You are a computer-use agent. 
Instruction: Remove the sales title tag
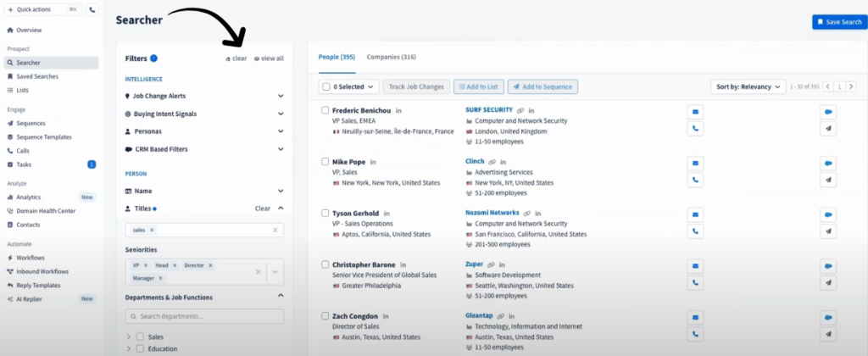pyautogui.click(x=152, y=230)
